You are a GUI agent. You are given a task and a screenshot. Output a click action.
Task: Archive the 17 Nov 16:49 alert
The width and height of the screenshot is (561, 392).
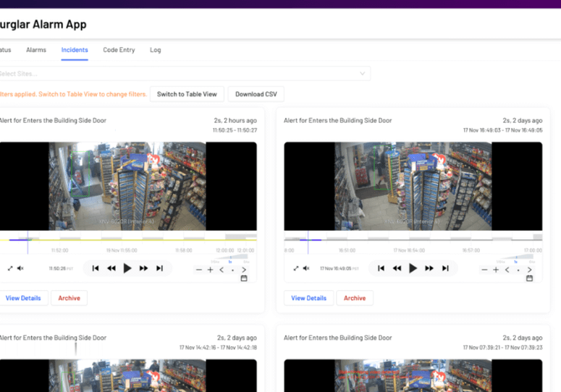click(355, 298)
